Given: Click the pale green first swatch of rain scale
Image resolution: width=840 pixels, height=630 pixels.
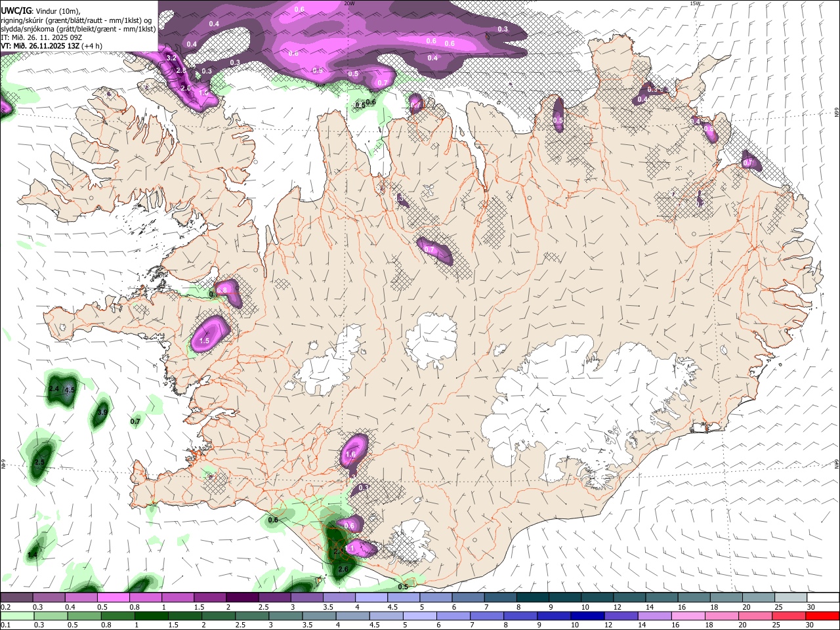Looking at the screenshot, I should click(18, 616).
